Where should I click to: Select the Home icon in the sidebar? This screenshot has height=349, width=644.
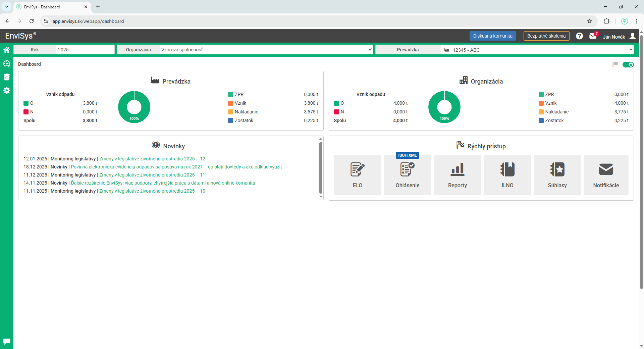coord(7,50)
